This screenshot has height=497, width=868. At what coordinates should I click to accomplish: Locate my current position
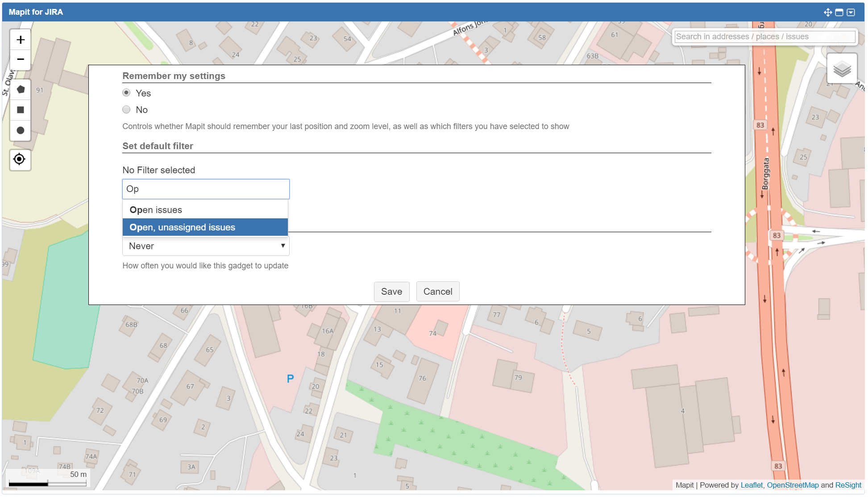(20, 159)
